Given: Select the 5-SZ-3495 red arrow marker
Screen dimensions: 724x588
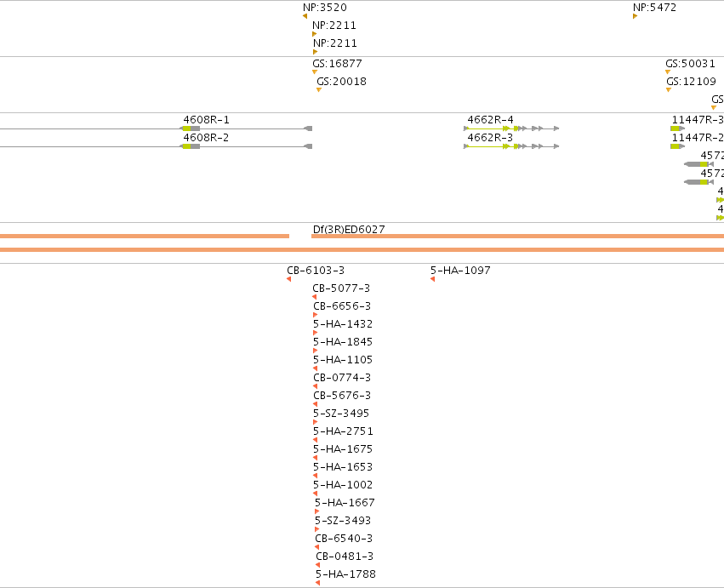Looking at the screenshot, I should 316,422.
